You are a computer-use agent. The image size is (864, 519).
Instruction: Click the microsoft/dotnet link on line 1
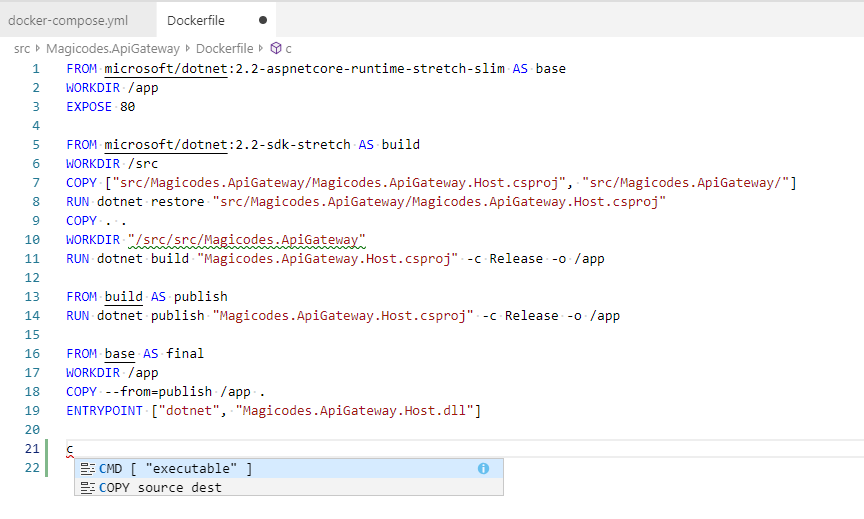pos(168,69)
